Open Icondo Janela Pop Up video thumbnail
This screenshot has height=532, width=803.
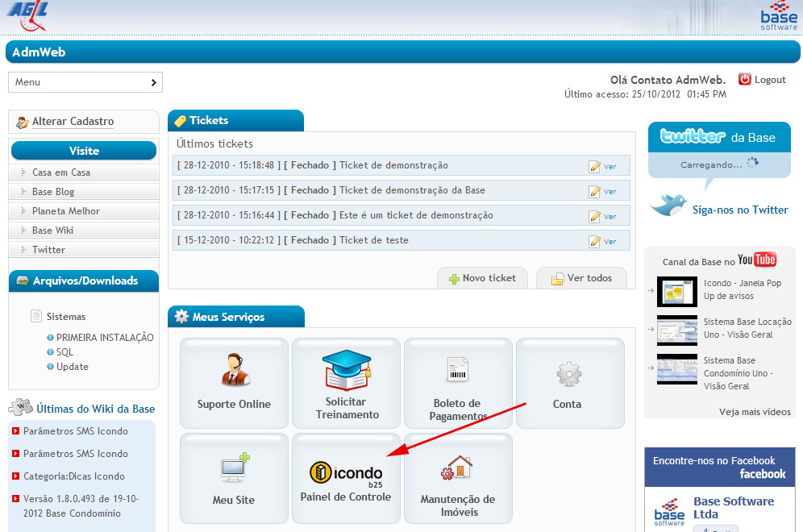tap(676, 291)
